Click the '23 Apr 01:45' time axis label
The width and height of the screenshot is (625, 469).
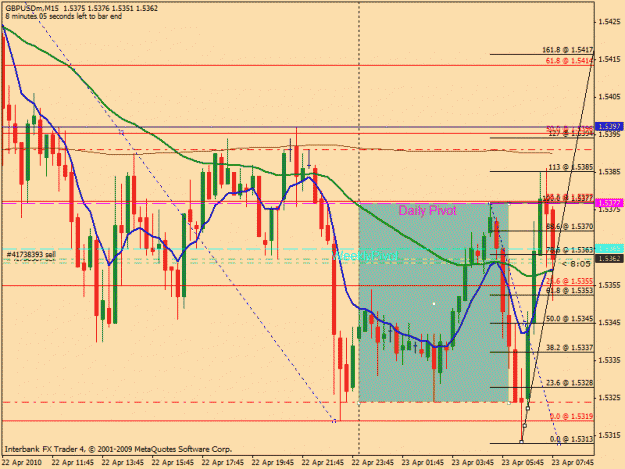coord(423,463)
